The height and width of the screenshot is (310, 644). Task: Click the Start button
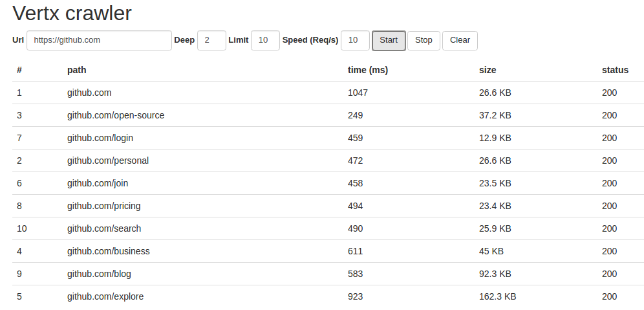click(389, 40)
